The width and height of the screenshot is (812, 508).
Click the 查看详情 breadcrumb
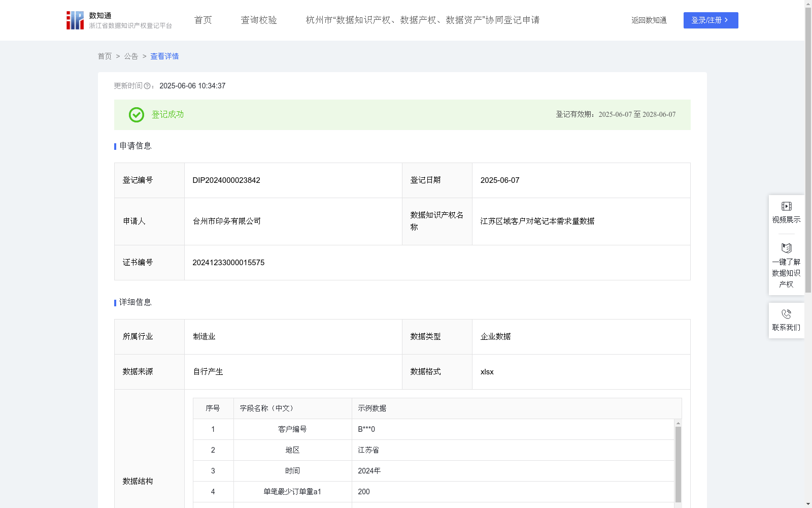tap(164, 56)
